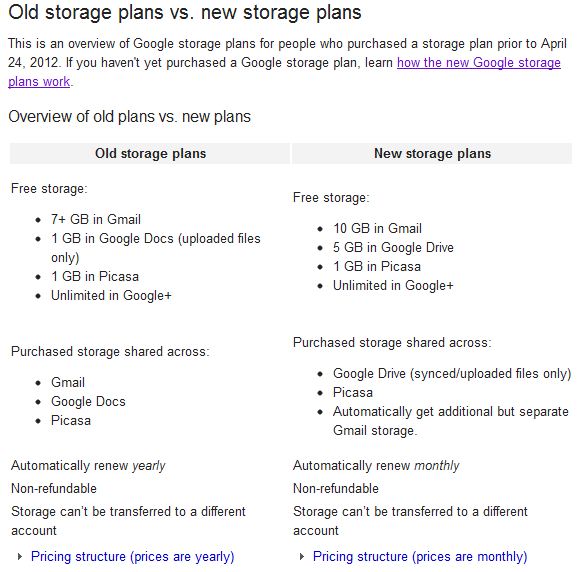Select the 'Old storage plans' column header

tap(150, 153)
